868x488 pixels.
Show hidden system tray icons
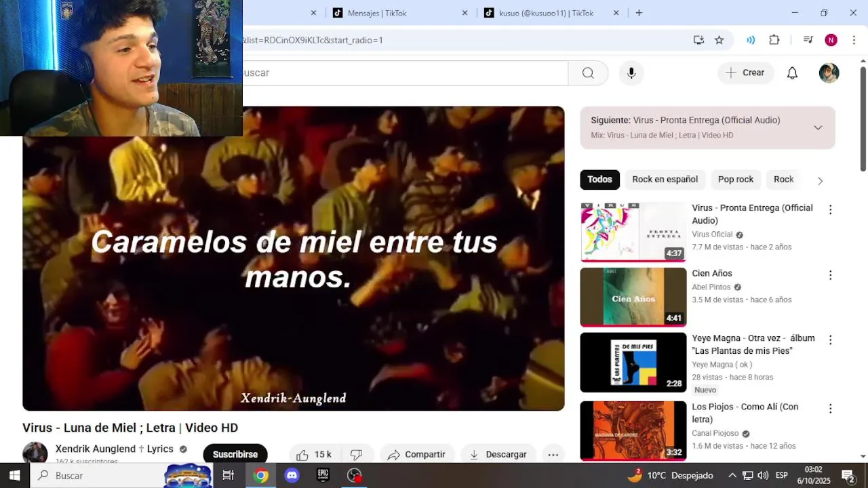coord(732,475)
